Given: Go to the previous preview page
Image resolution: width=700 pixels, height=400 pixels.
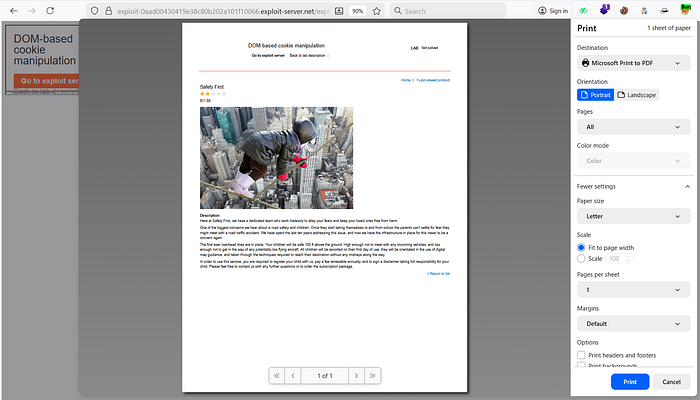Looking at the screenshot, I should click(x=293, y=375).
